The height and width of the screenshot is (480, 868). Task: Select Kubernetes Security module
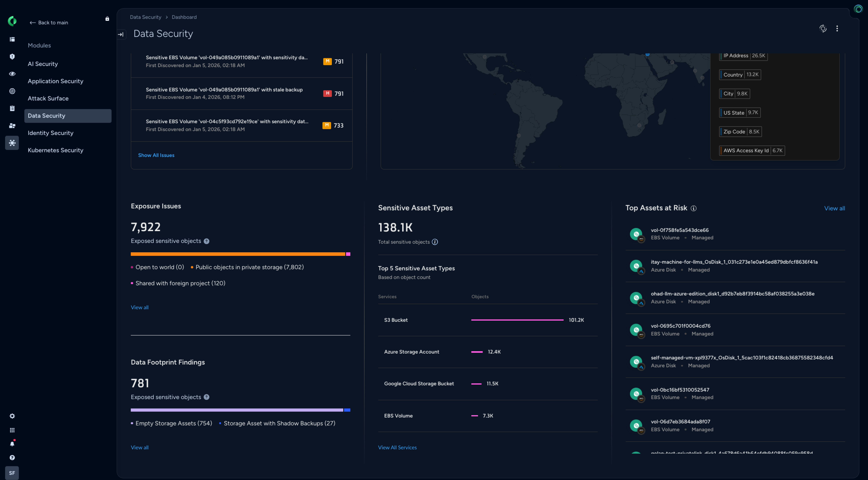[55, 150]
